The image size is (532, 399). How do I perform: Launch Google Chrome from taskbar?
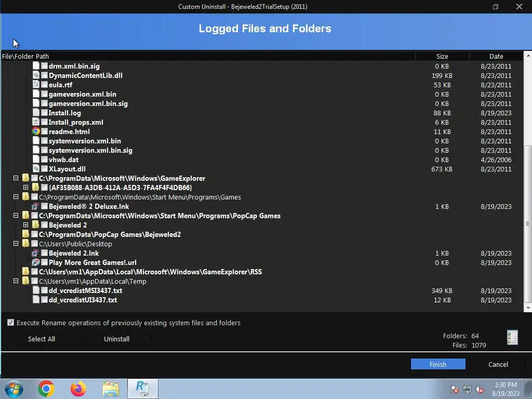[x=46, y=389]
